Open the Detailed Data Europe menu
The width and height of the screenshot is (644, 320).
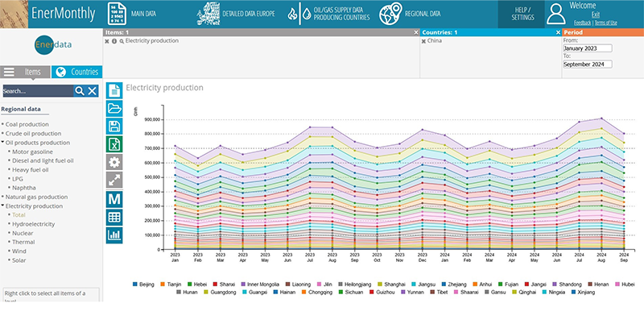pyautogui.click(x=236, y=14)
